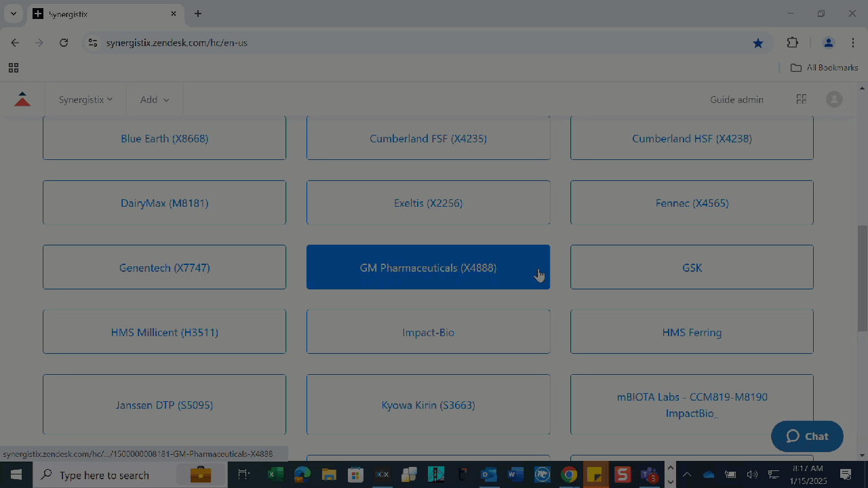Open Exeltis (X2256) category
The width and height of the screenshot is (868, 488).
(428, 203)
